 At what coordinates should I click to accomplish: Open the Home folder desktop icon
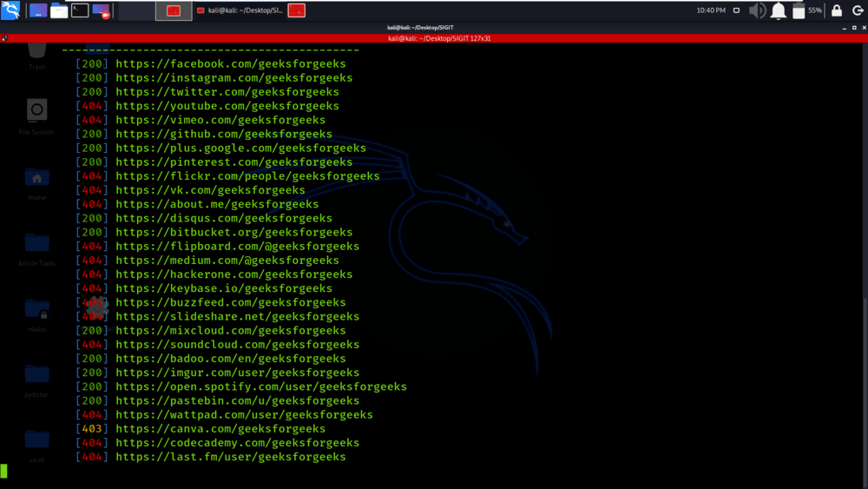(x=36, y=184)
